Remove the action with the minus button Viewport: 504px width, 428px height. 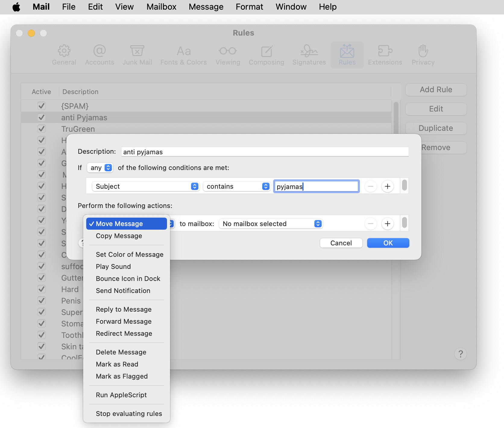click(371, 224)
